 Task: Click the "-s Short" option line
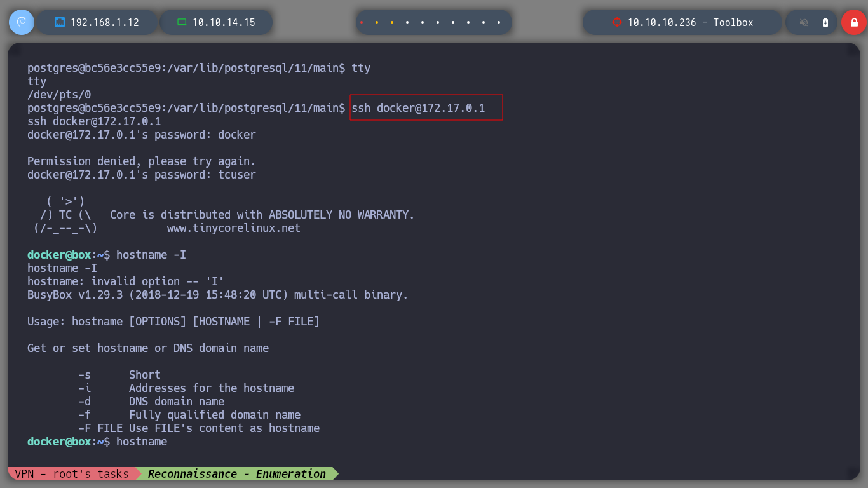pyautogui.click(x=119, y=375)
